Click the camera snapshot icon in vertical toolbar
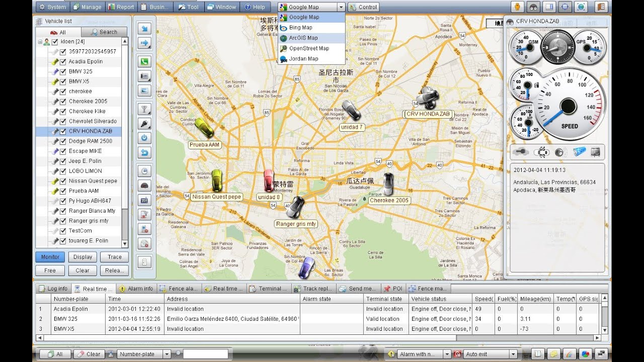 tap(144, 76)
